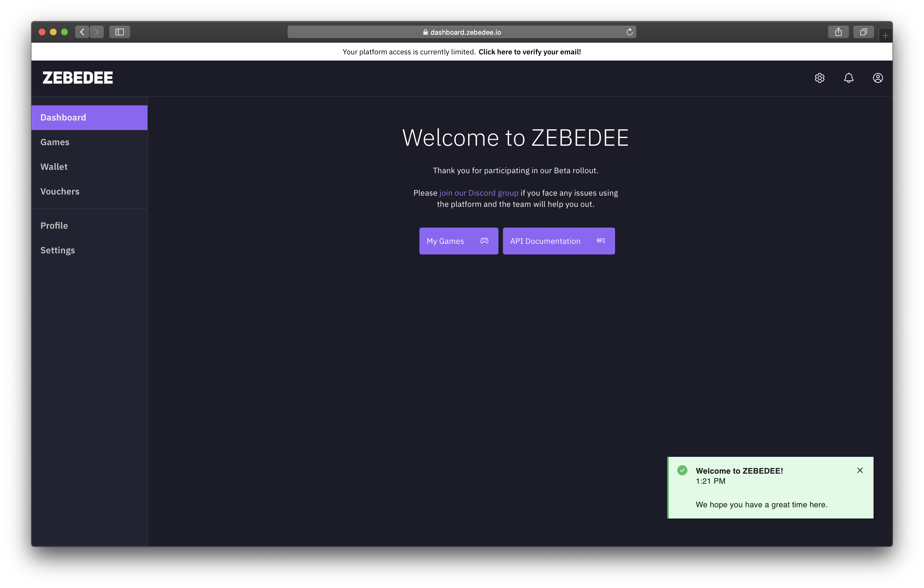Click 'Your platform access is currently limited.' text

pyautogui.click(x=409, y=52)
